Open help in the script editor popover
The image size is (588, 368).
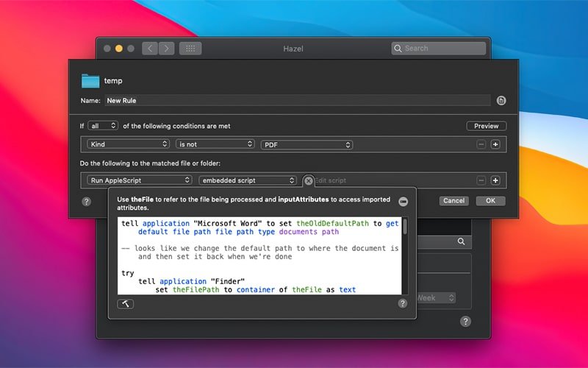click(x=403, y=303)
